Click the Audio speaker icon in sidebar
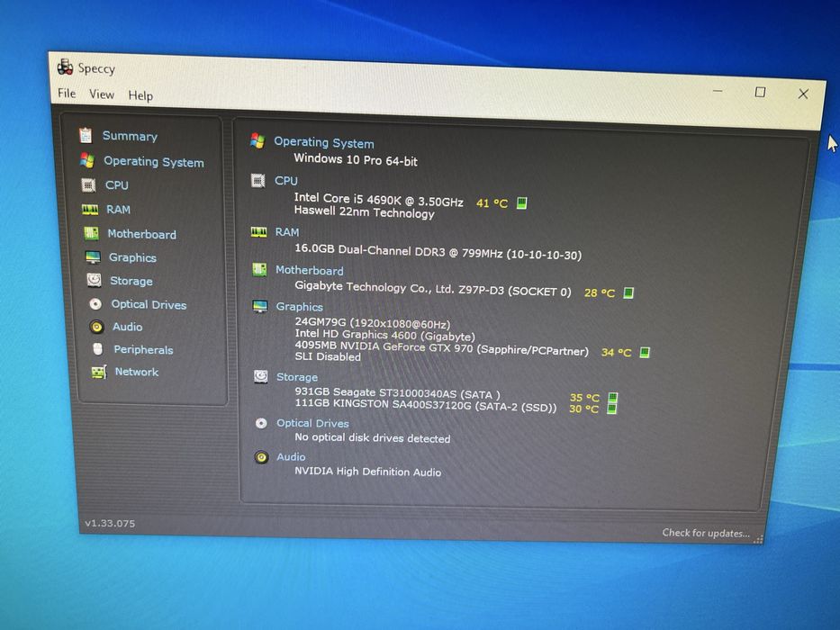Viewport: 840px width, 630px height. [x=96, y=326]
